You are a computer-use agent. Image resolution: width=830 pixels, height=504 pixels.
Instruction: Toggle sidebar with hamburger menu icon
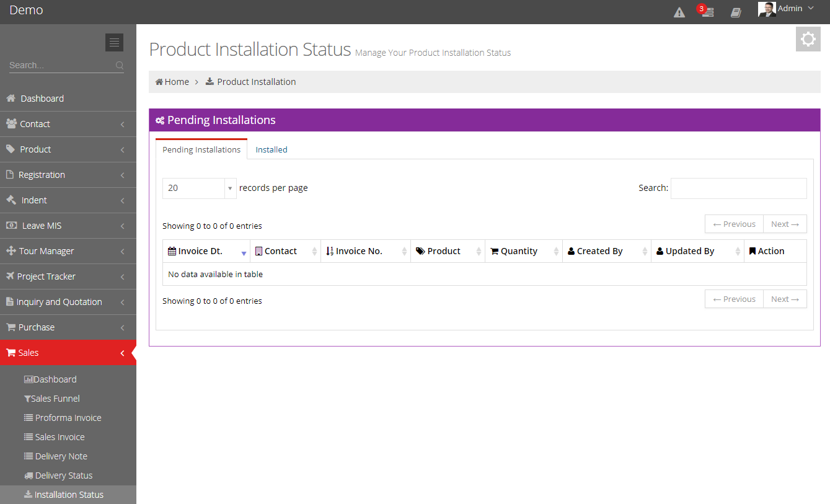[114, 42]
